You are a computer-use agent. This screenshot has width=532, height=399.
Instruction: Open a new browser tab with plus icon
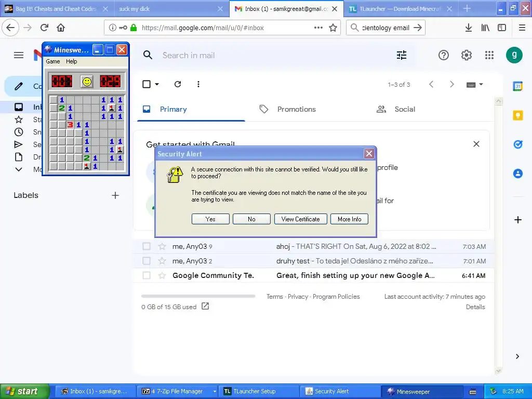point(467,8)
